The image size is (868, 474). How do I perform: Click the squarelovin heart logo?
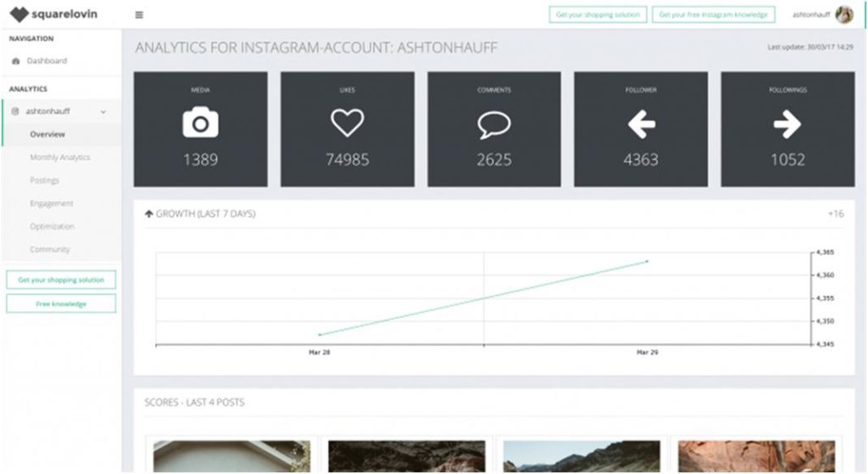click(19, 14)
